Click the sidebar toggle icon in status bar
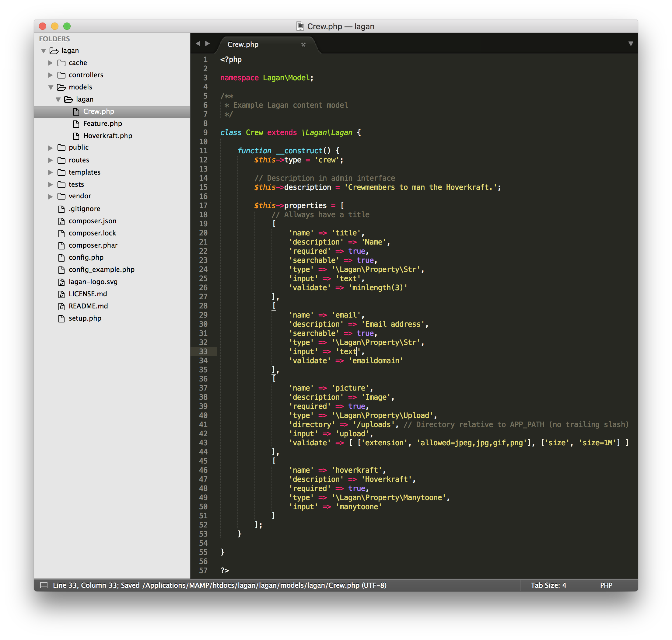 [44, 586]
